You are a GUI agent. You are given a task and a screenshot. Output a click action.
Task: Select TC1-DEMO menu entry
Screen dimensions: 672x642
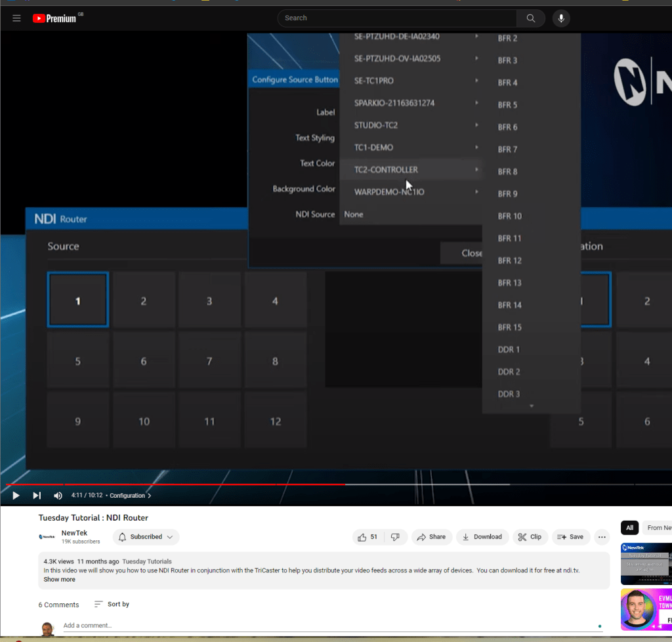pos(411,148)
